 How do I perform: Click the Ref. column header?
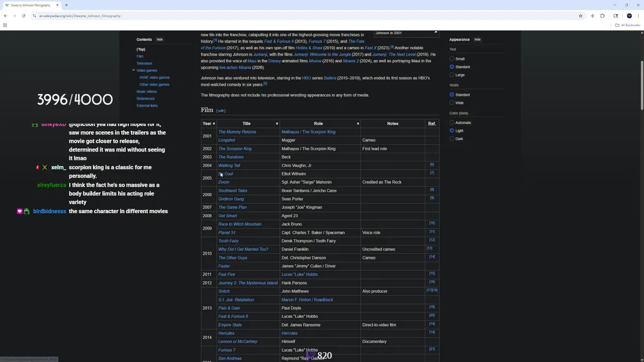click(x=432, y=123)
